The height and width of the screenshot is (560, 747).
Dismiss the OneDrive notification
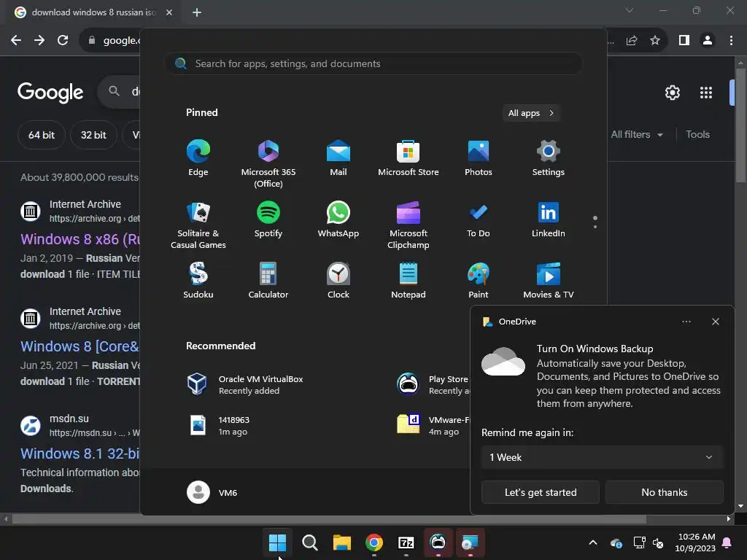[x=715, y=322]
